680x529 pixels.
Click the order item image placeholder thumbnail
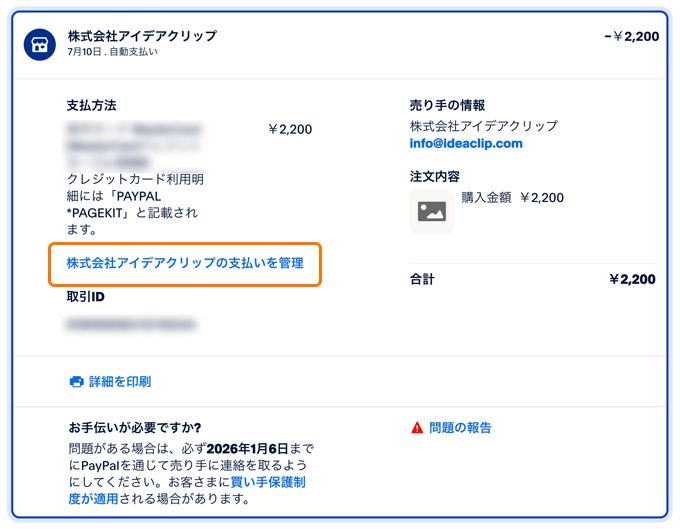coord(432,211)
